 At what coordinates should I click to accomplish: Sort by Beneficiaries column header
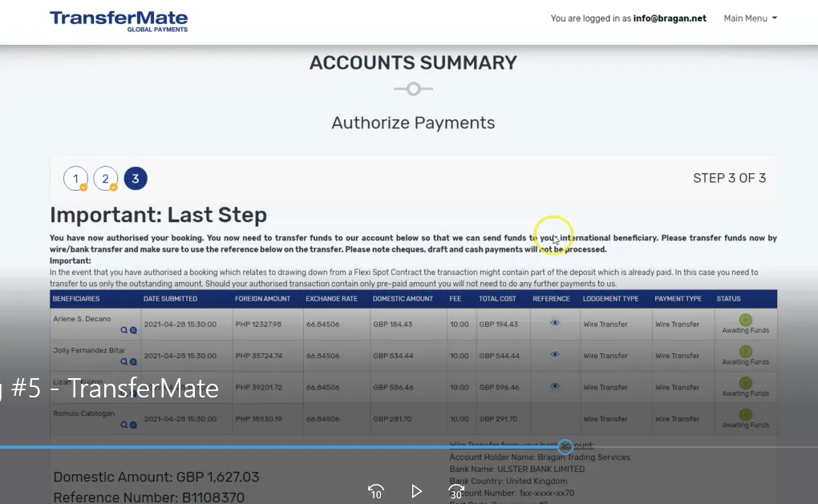pos(75,299)
